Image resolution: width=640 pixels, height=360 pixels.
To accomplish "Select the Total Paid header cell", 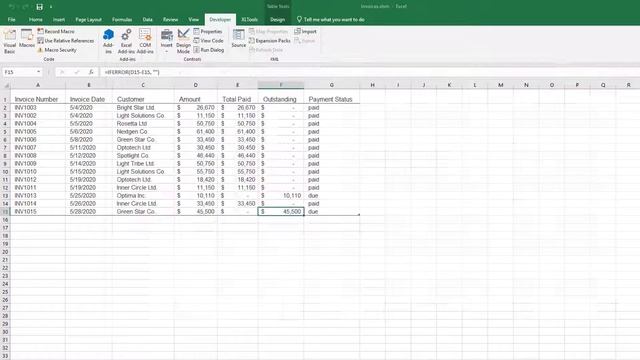I will click(238, 99).
